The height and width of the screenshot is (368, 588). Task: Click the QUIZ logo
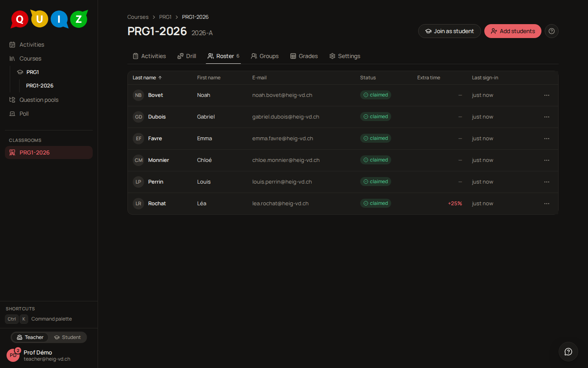pos(49,19)
